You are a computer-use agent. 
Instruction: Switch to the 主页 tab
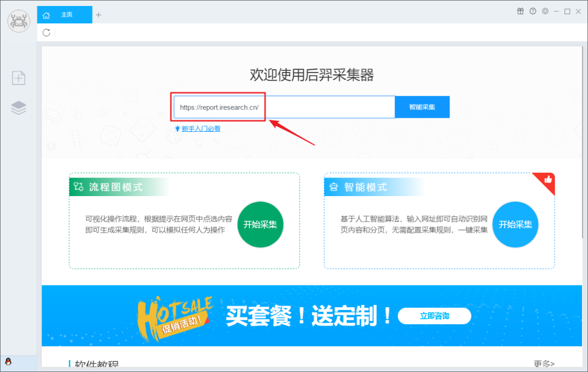click(x=64, y=15)
